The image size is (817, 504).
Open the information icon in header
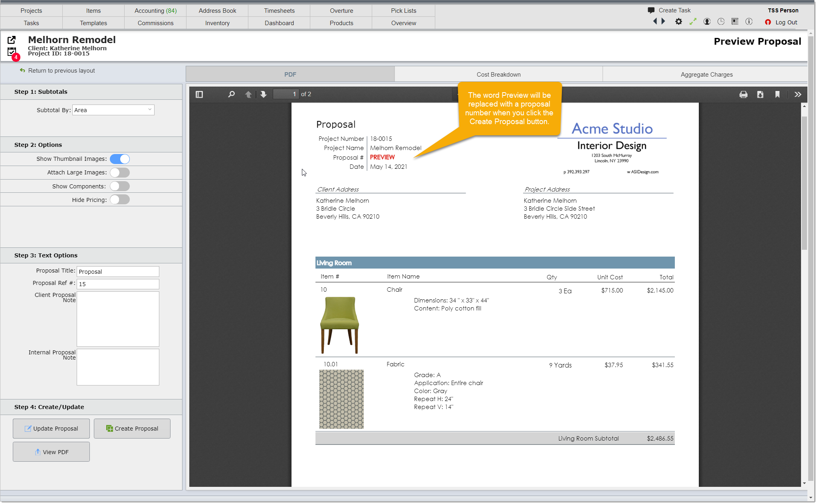[749, 22]
